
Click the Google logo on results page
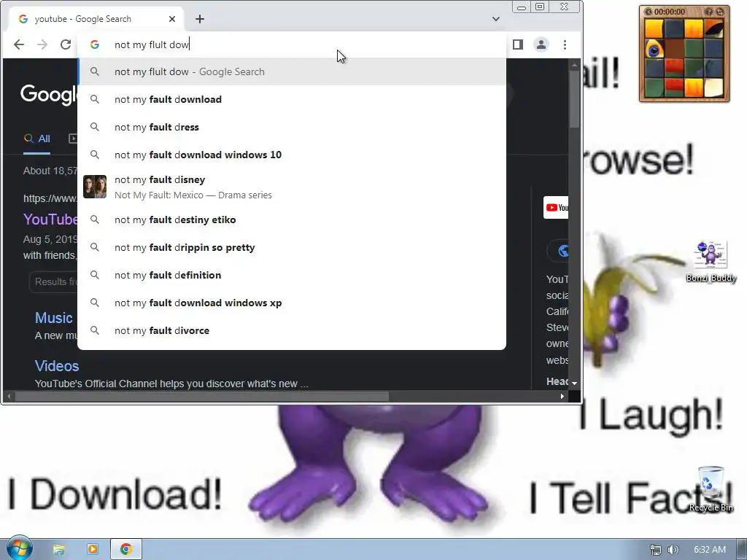[x=49, y=94]
